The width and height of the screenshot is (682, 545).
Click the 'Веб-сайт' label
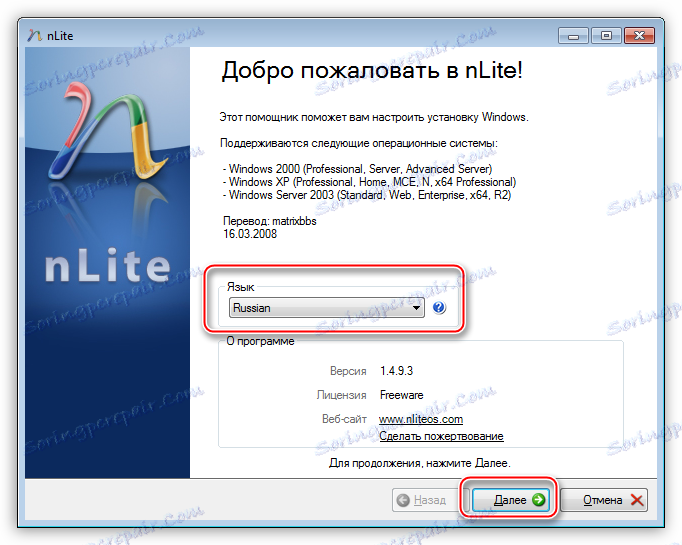click(x=344, y=419)
